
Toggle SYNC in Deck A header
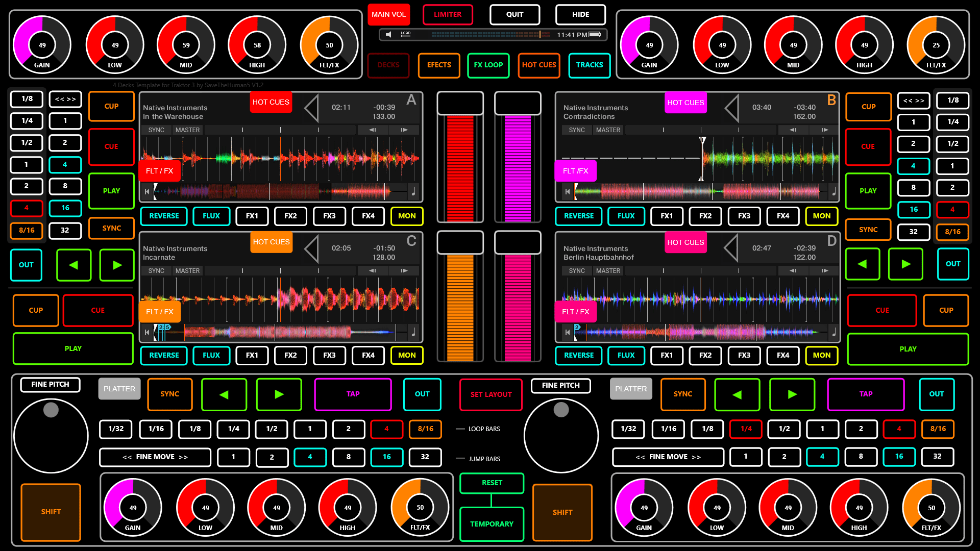click(156, 130)
